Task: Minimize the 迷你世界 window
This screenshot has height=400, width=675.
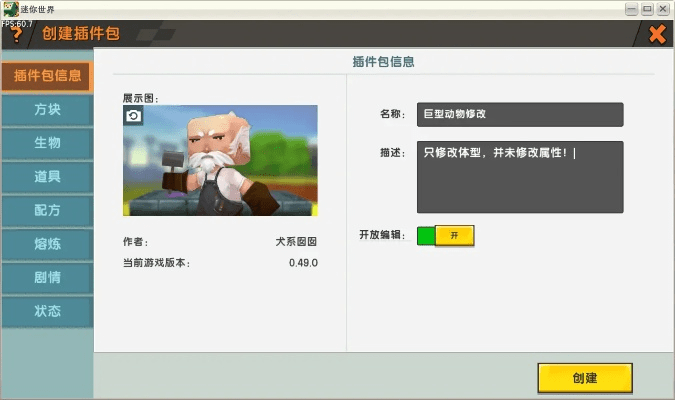Action: coord(631,8)
